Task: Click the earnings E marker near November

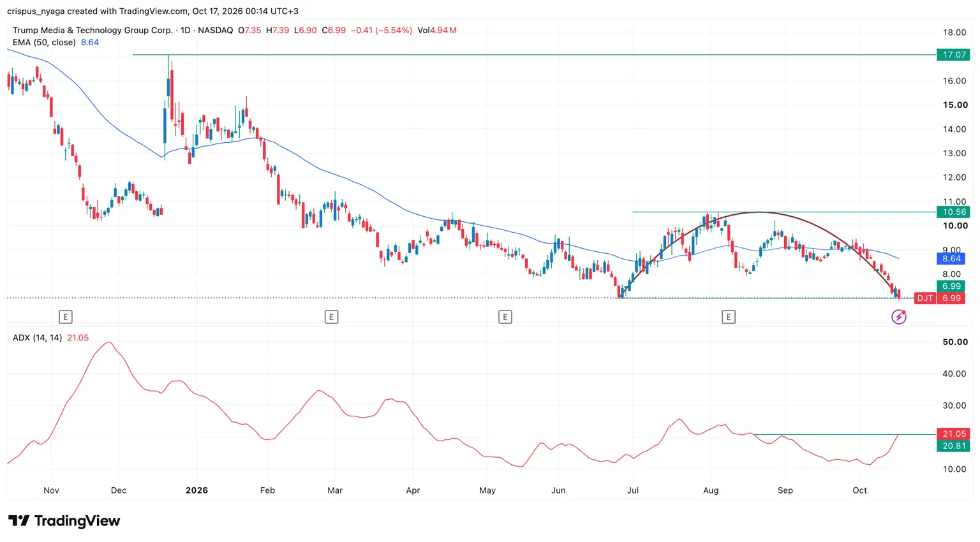Action: click(x=65, y=317)
